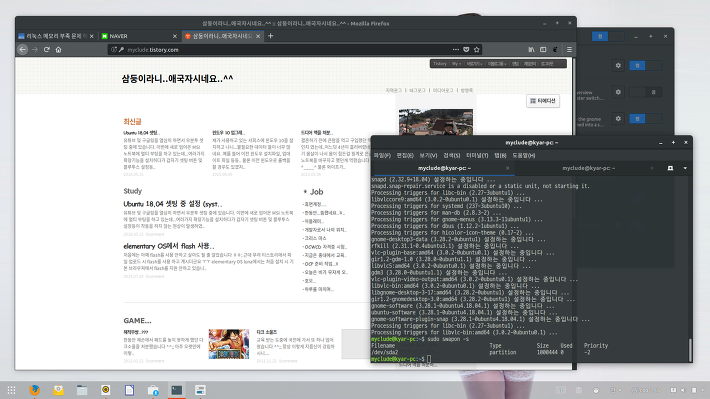Enable the overview extension switch

pyautogui.click(x=645, y=92)
